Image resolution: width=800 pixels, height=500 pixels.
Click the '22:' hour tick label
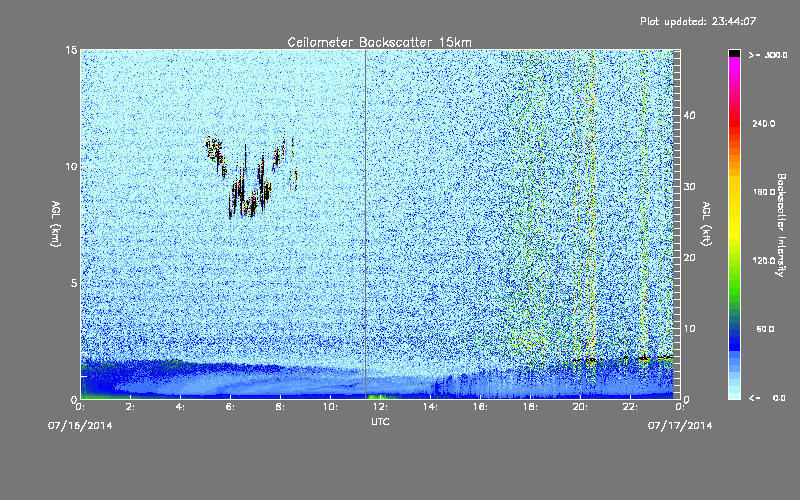631,407
